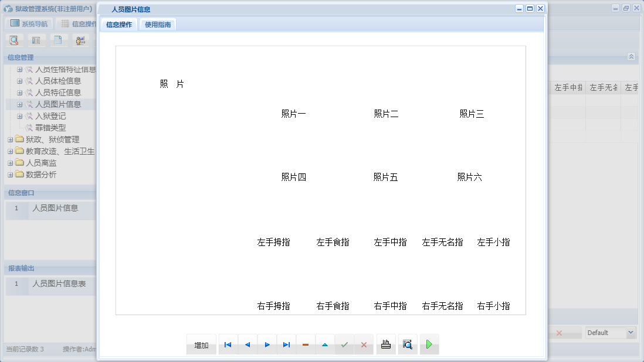Screen dimensions: 644x362
Task: Expand the 狱政、狱侦管理 folder
Action: (10, 139)
